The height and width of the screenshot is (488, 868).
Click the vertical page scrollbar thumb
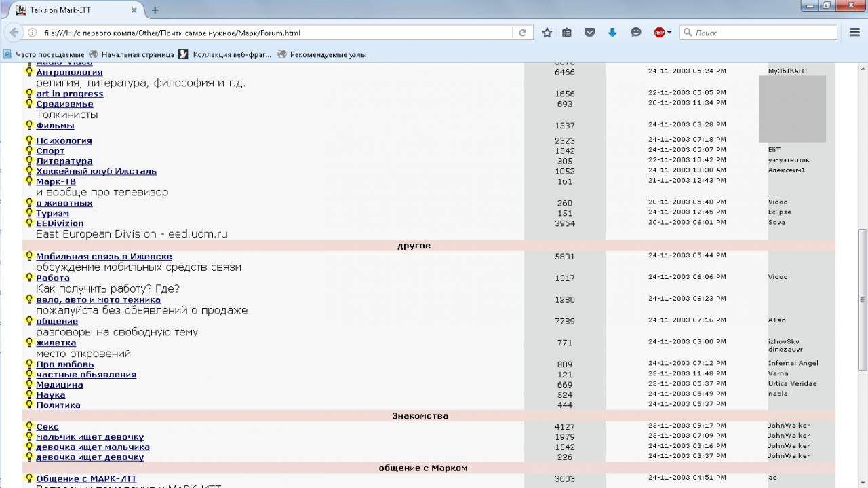click(862, 299)
